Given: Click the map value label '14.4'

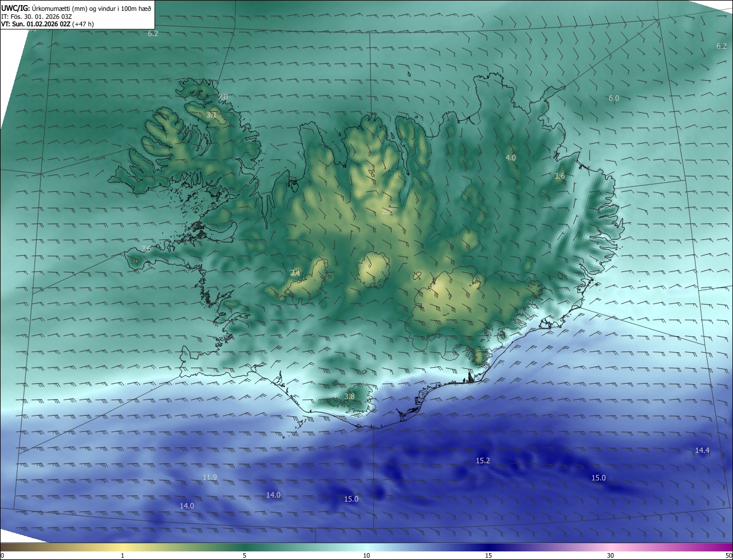Looking at the screenshot, I should point(702,451).
